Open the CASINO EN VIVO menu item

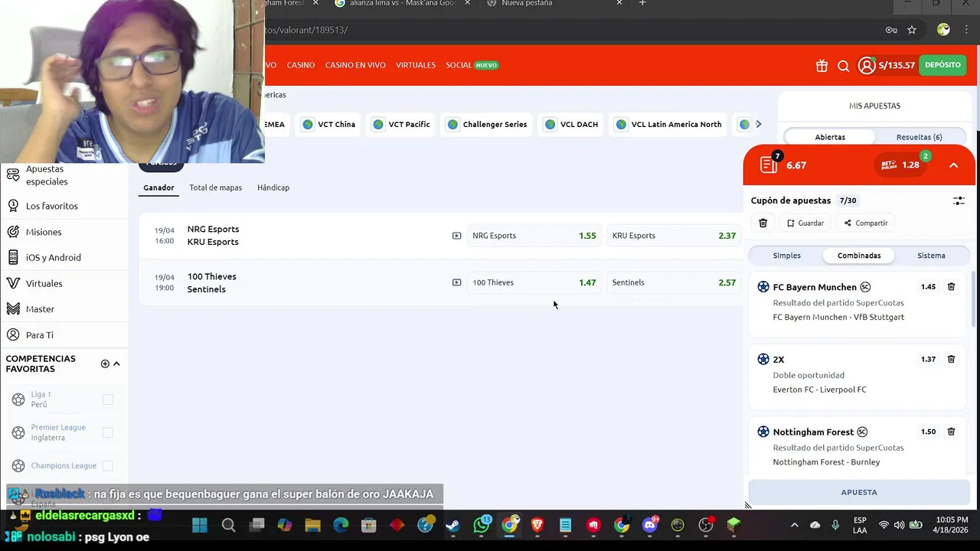355,65
